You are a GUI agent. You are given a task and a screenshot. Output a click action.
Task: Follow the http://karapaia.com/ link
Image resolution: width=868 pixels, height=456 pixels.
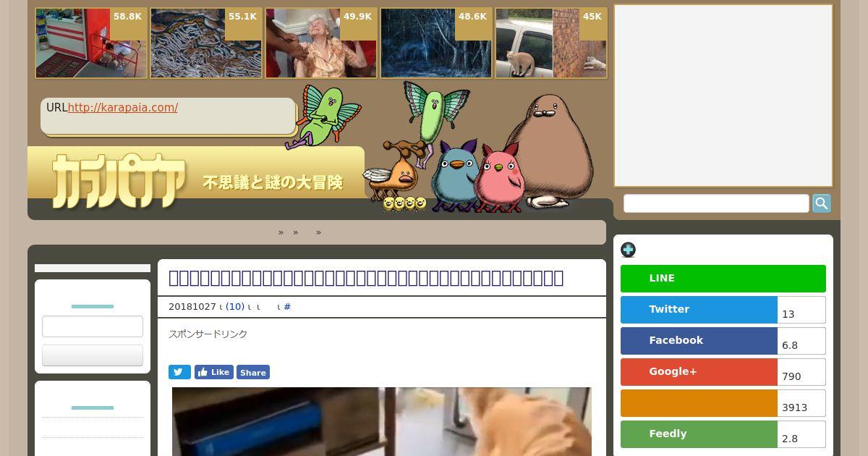[123, 108]
